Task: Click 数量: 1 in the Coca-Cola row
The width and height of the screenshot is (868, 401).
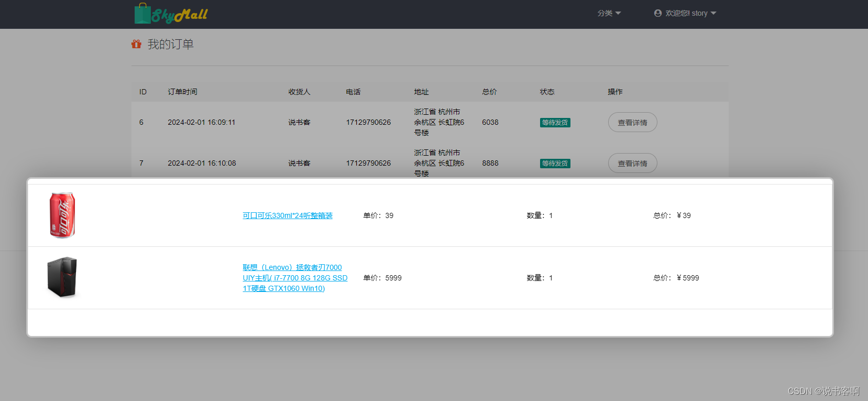Action: [x=540, y=215]
